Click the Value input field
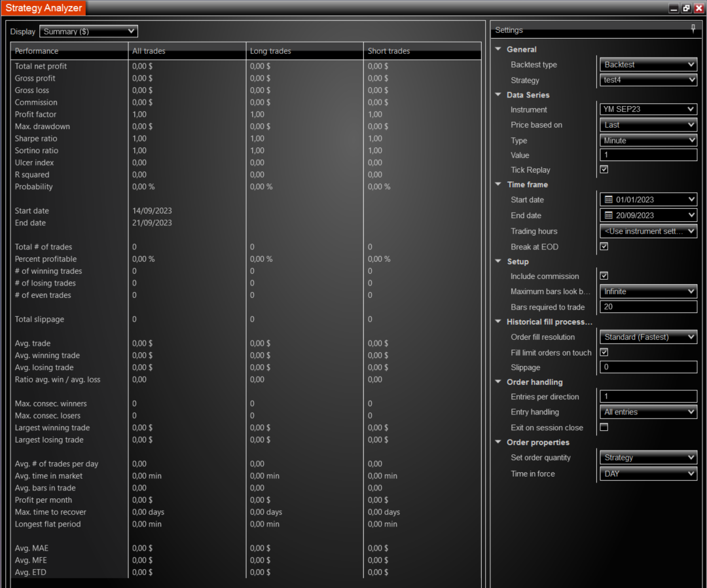 648,155
